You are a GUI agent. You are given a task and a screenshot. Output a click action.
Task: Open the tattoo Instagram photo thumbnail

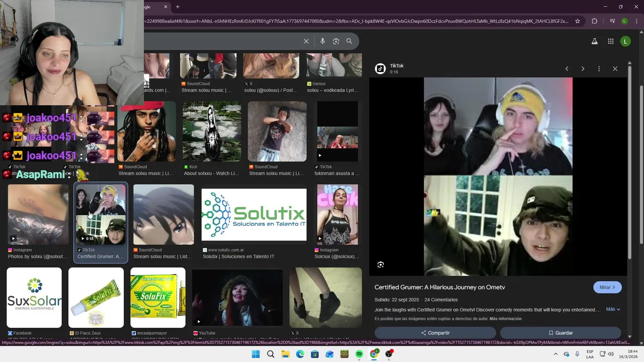coord(38,215)
